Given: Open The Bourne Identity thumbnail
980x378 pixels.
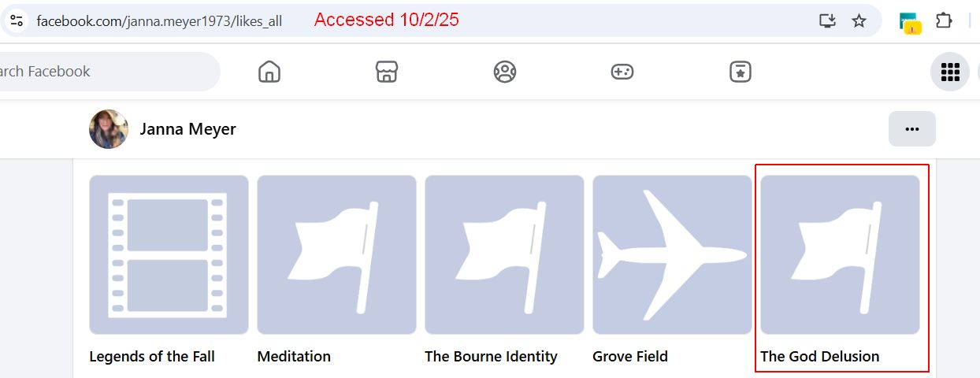Looking at the screenshot, I should point(504,254).
